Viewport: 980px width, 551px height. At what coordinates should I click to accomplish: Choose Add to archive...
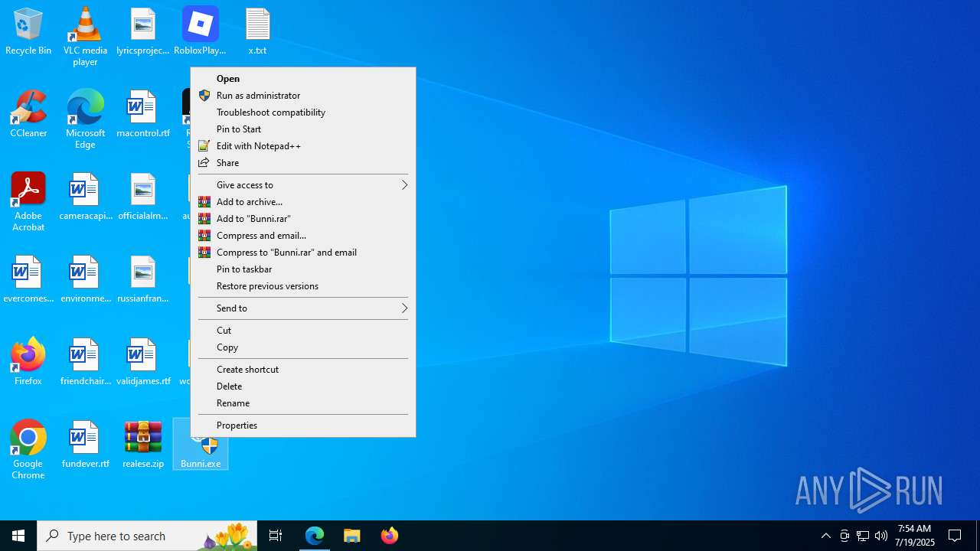click(303, 202)
